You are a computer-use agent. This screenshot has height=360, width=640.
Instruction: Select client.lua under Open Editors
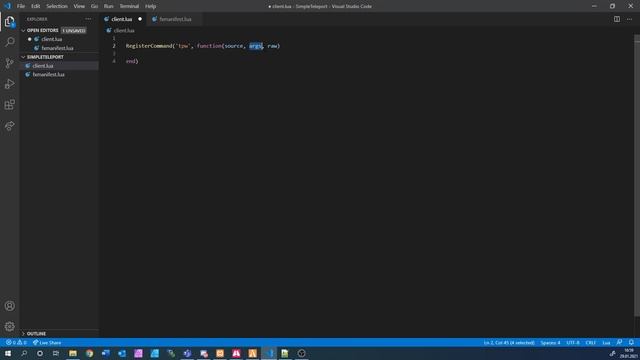pos(51,39)
